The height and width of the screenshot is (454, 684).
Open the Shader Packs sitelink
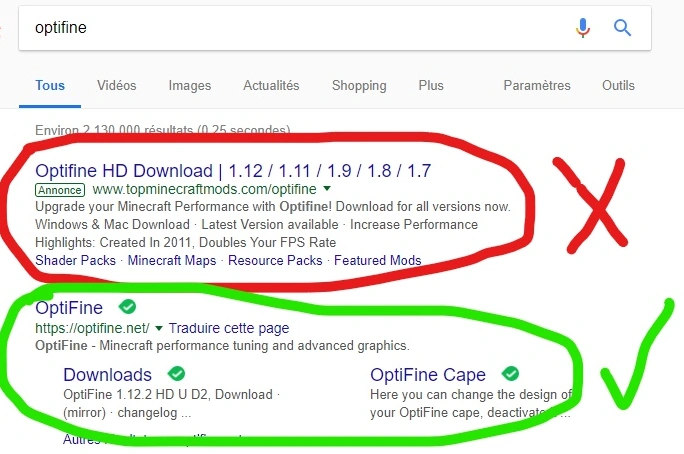tap(75, 260)
